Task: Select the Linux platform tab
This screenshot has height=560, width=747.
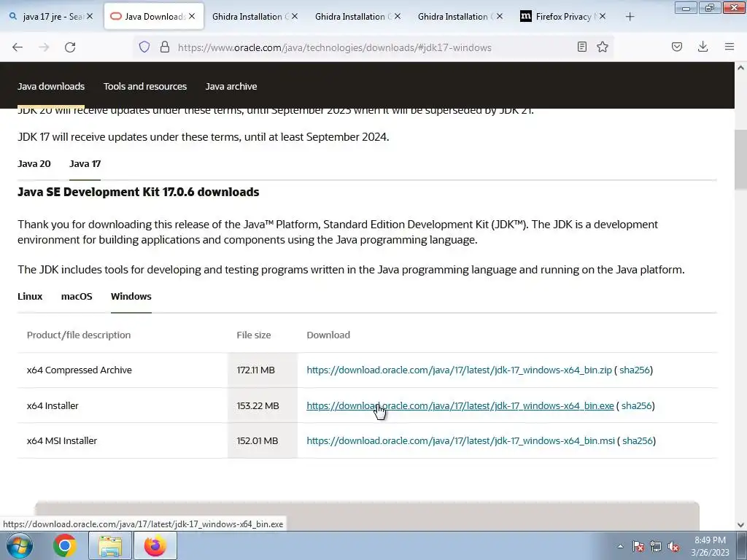Action: click(30, 296)
